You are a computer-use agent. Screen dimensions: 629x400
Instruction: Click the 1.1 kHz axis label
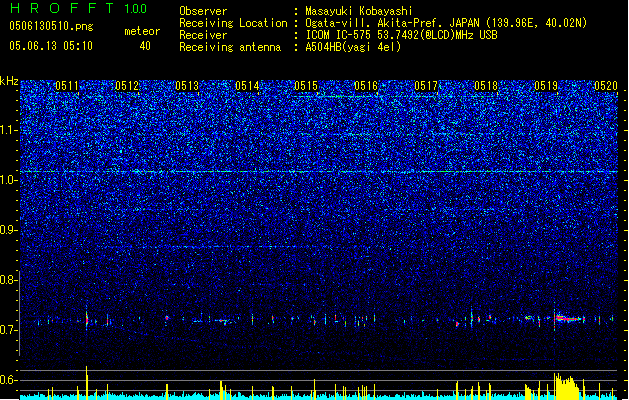click(9, 130)
